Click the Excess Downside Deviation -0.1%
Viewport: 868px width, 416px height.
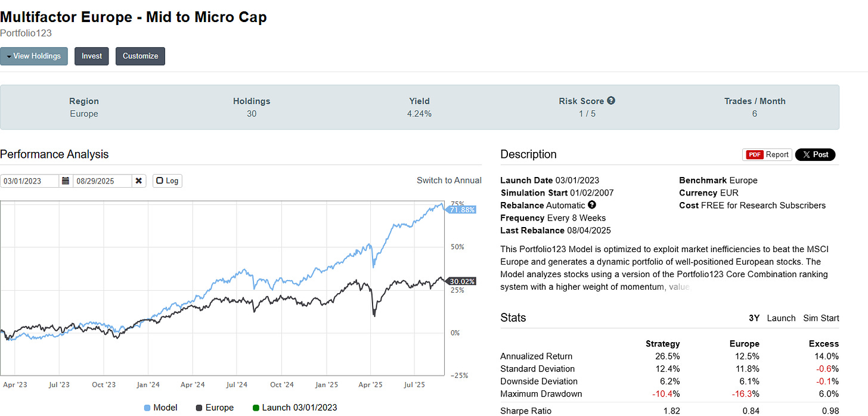click(x=827, y=381)
